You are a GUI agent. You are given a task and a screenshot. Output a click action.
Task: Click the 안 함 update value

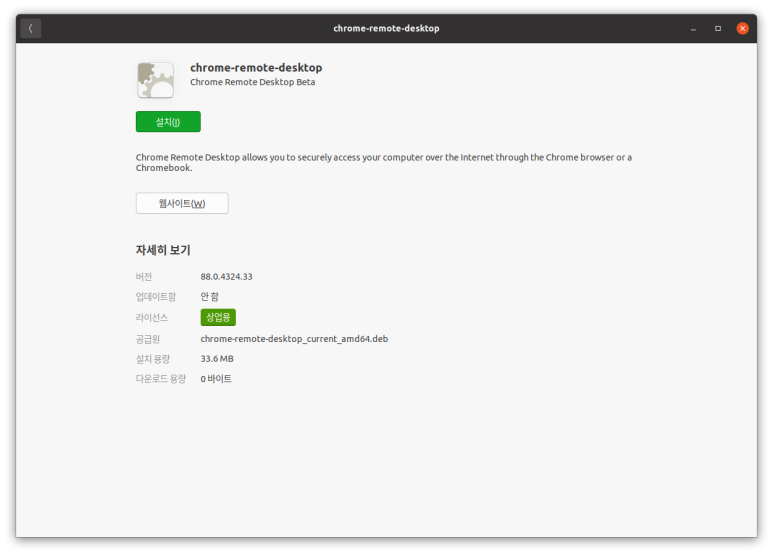210,297
